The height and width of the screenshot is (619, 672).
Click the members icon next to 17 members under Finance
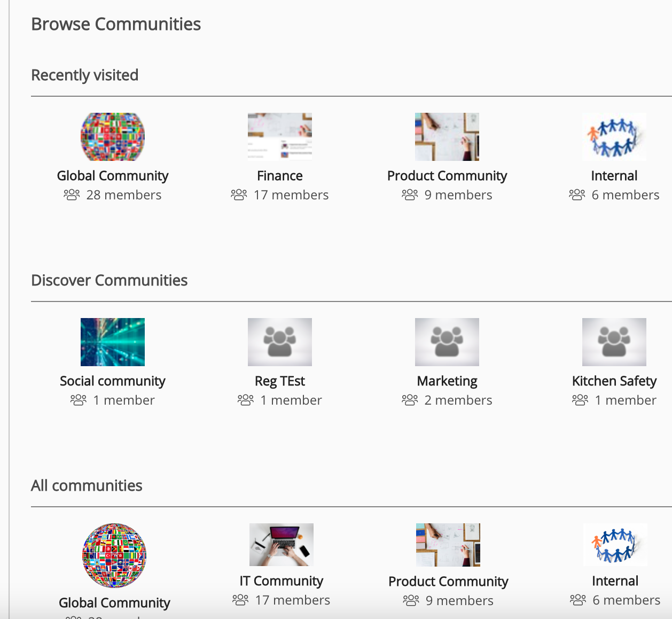coord(239,195)
